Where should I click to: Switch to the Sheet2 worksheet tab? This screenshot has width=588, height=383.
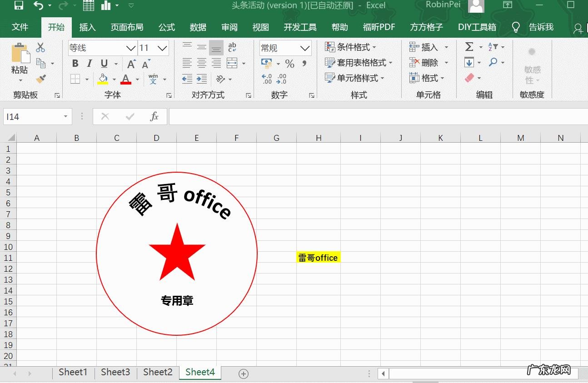click(x=157, y=372)
